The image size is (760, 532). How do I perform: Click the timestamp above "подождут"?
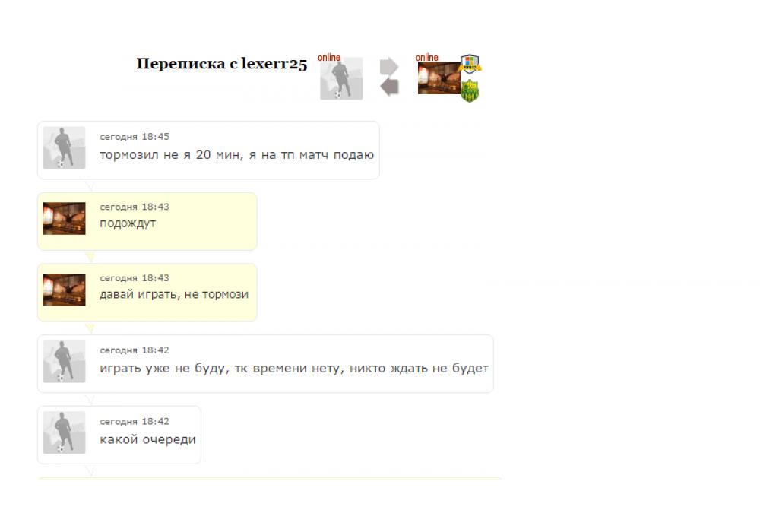pyautogui.click(x=135, y=207)
